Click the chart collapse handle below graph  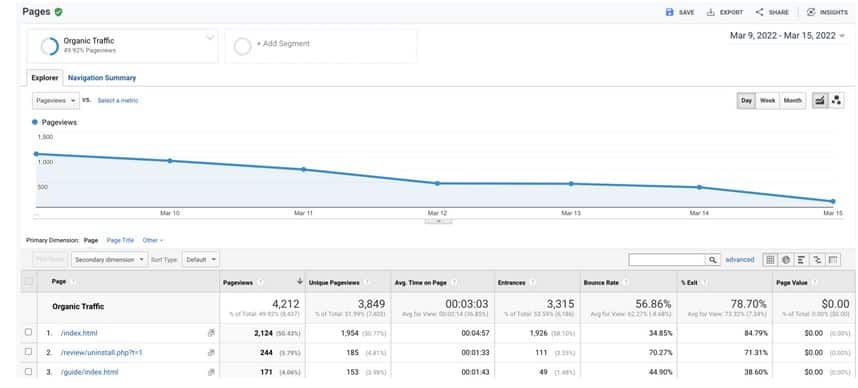tap(438, 222)
